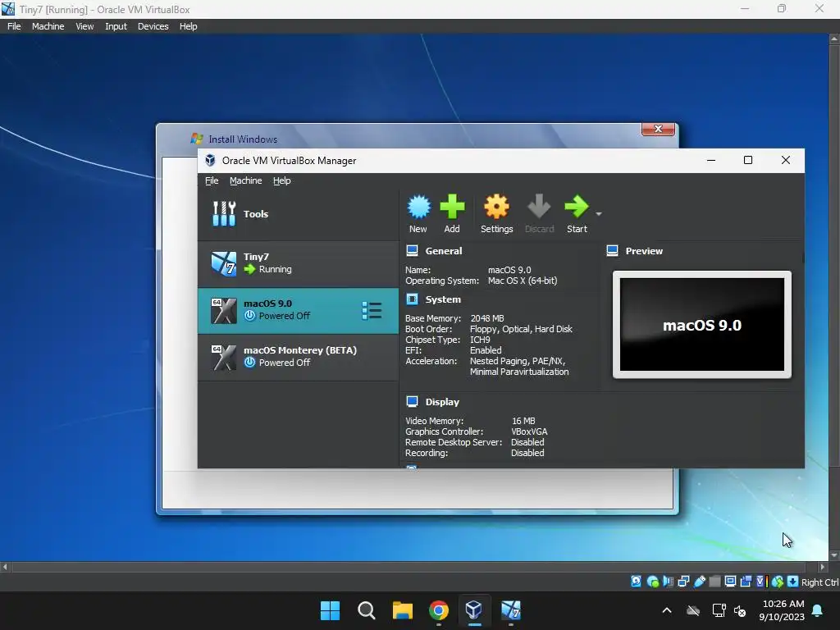Click the green Add machine icon

tap(452, 207)
